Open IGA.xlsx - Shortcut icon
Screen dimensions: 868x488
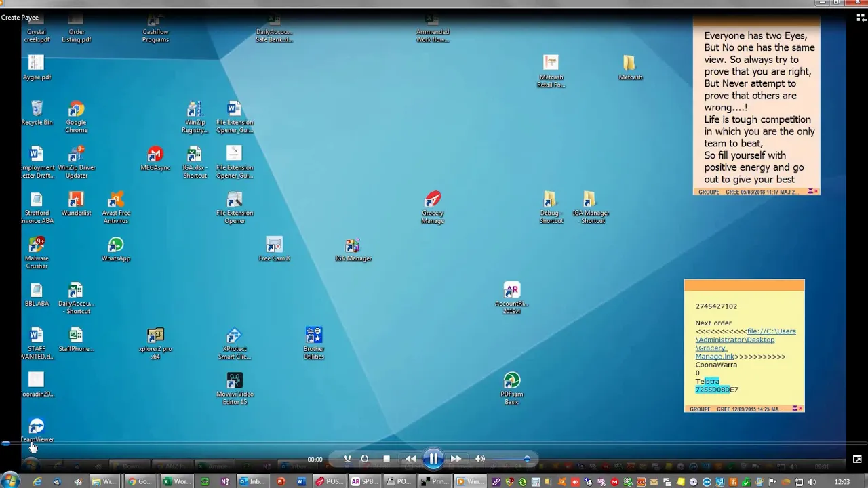click(x=195, y=163)
